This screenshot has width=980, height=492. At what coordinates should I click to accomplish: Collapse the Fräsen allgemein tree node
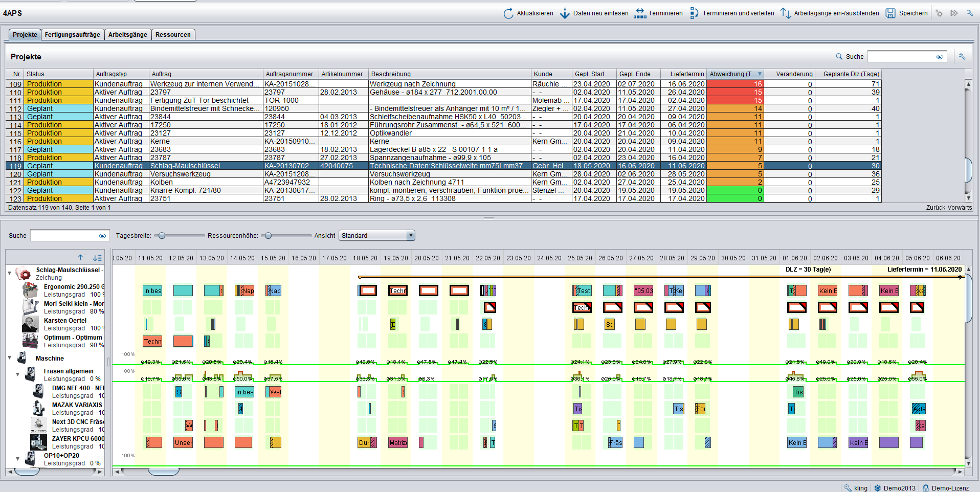coord(18,374)
